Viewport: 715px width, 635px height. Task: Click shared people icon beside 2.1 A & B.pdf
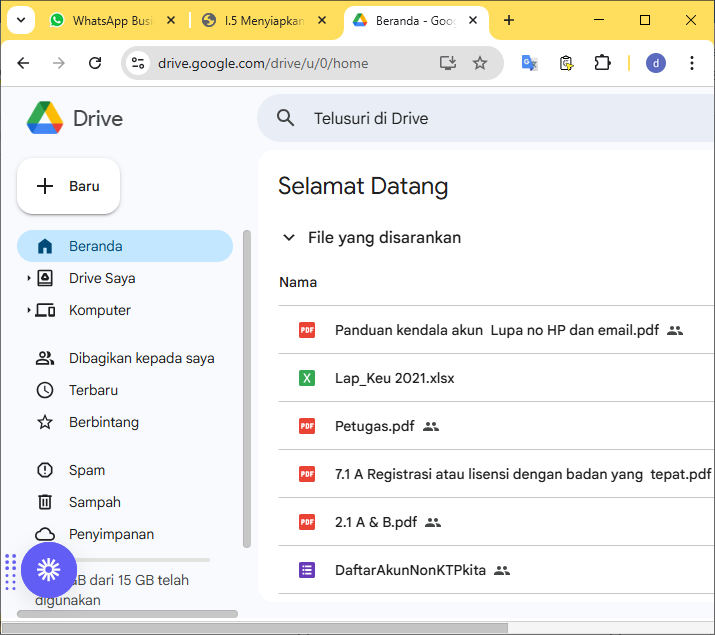[433, 522]
